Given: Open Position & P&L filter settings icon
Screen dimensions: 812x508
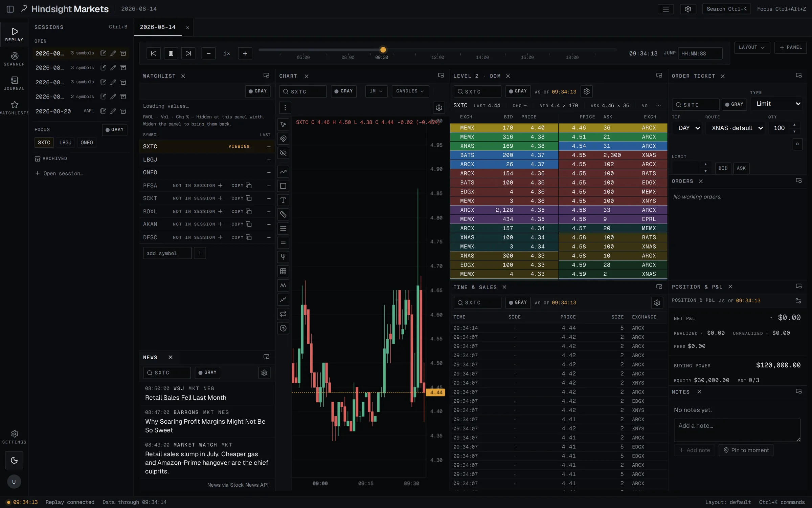Looking at the screenshot, I should pyautogui.click(x=798, y=301).
